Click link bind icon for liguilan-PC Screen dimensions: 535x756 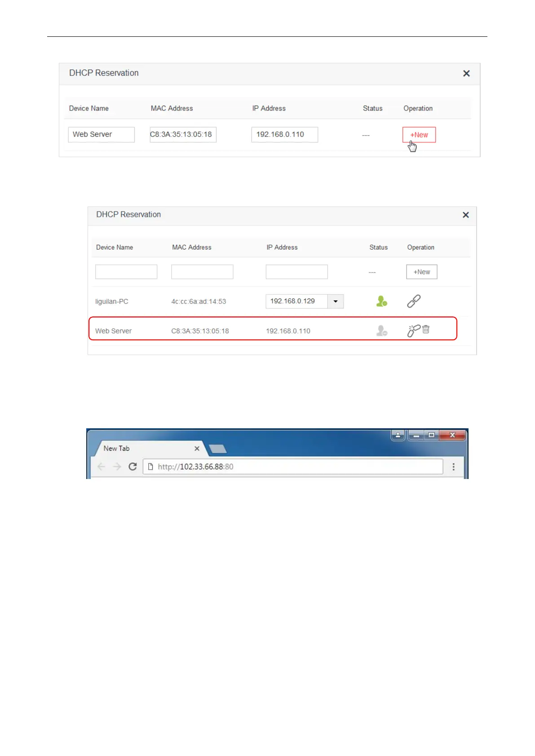[x=414, y=301]
